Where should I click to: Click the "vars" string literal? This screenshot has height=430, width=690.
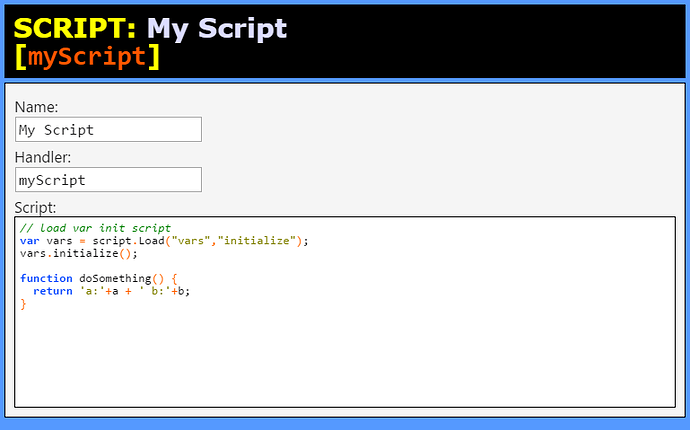coord(191,241)
